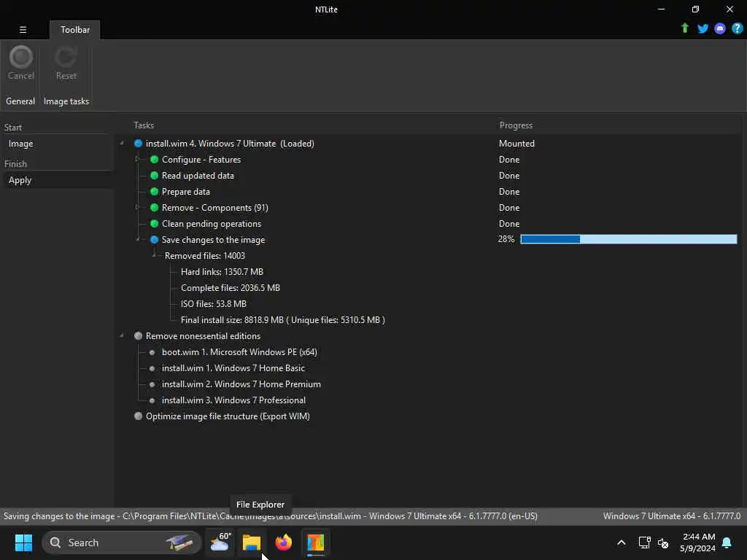Click green dot beside Prepare data
Viewport: 747px width, 560px height.
coord(155,192)
